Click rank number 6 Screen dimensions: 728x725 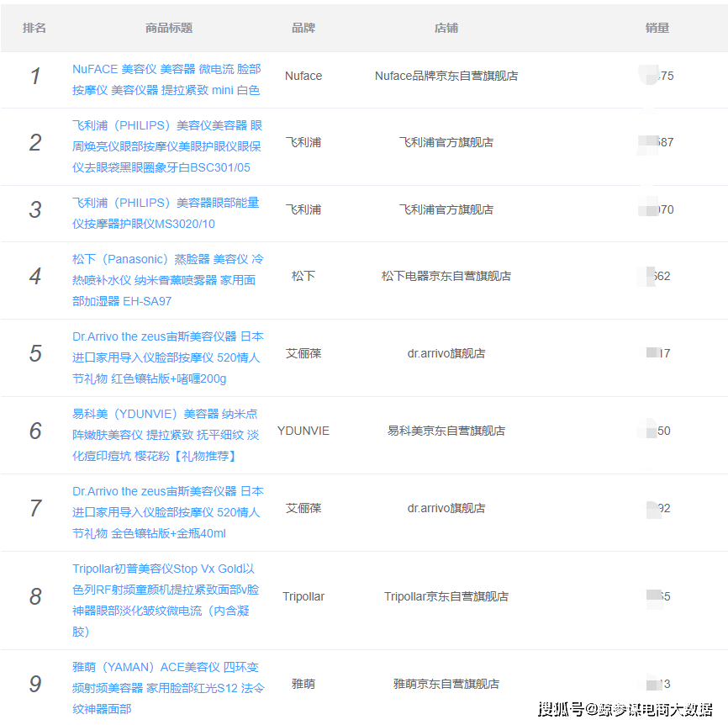point(35,431)
